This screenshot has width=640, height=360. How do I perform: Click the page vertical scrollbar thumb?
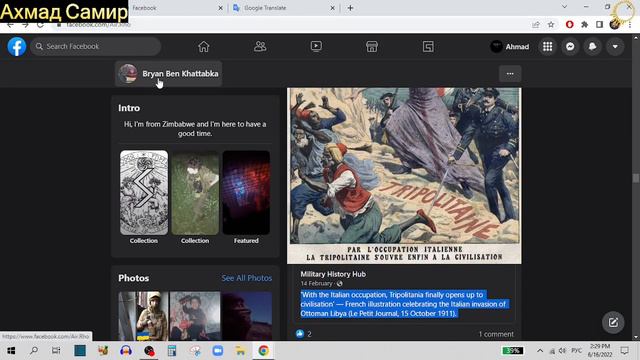coord(636,178)
